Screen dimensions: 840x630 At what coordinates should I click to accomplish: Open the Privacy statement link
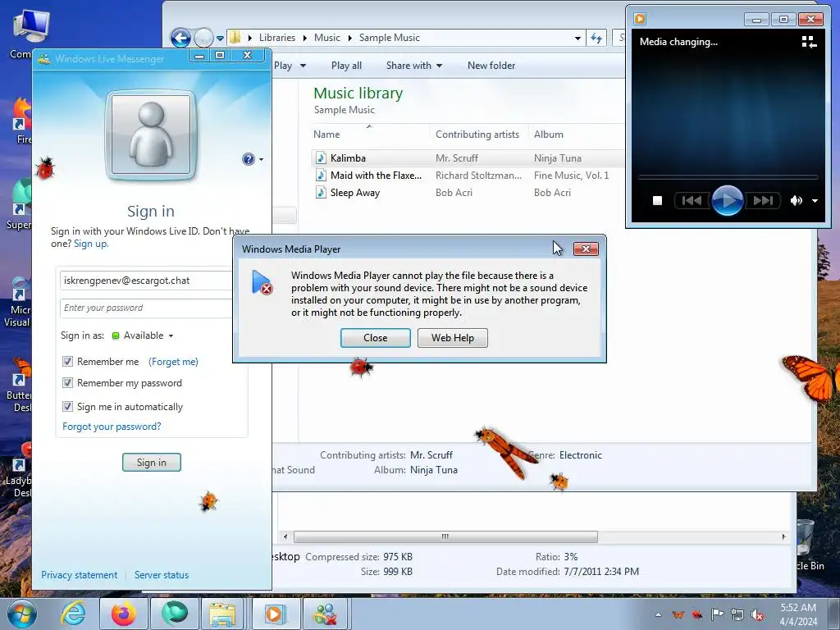(80, 575)
